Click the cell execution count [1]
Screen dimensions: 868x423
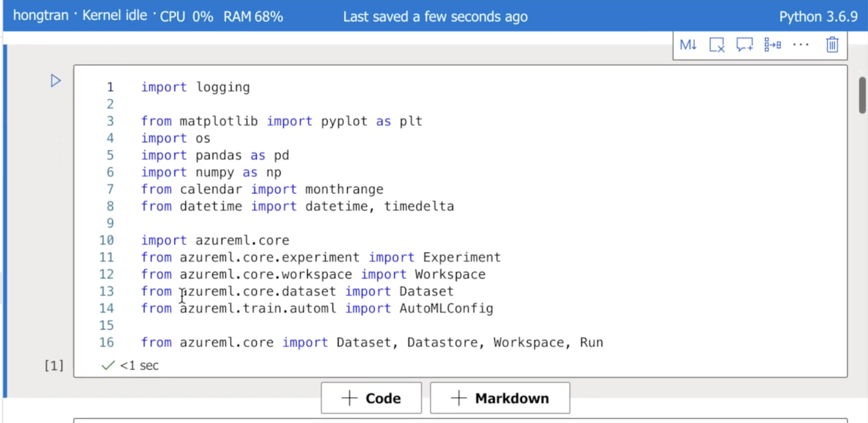pos(54,365)
